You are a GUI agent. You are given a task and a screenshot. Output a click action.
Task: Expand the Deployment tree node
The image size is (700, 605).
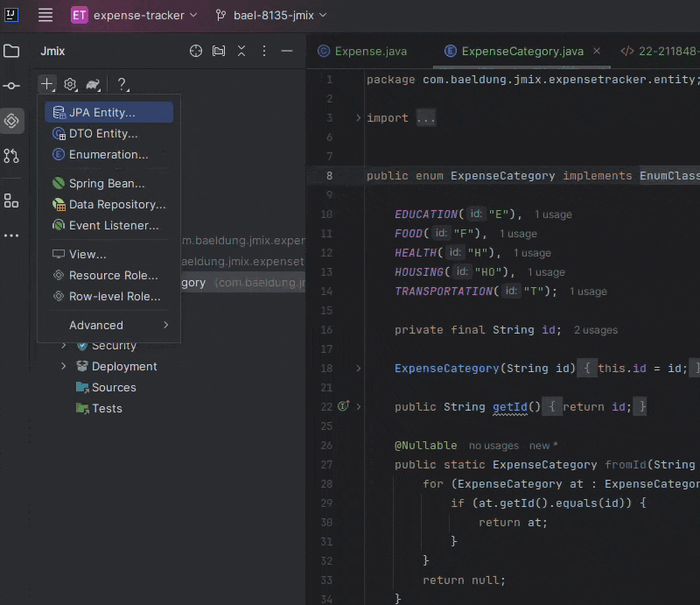64,367
